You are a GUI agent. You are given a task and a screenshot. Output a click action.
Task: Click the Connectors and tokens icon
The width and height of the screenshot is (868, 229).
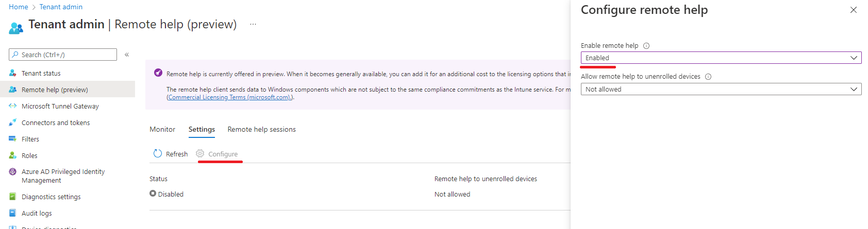[x=13, y=122]
